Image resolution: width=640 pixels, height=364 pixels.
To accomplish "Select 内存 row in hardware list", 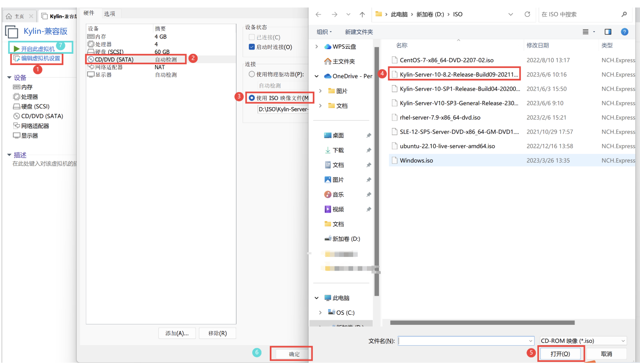I will (x=161, y=37).
